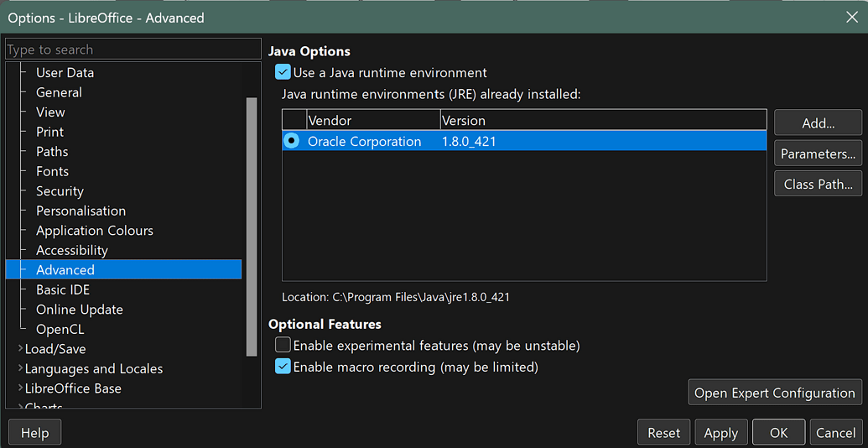
Task: Confirm with the OK button
Action: (x=778, y=433)
